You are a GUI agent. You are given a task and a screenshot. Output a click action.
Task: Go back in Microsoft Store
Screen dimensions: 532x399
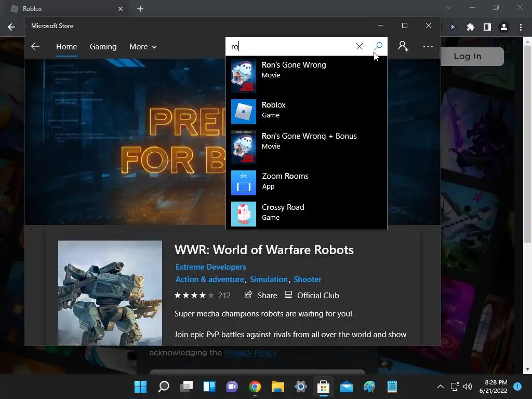pyautogui.click(x=35, y=46)
